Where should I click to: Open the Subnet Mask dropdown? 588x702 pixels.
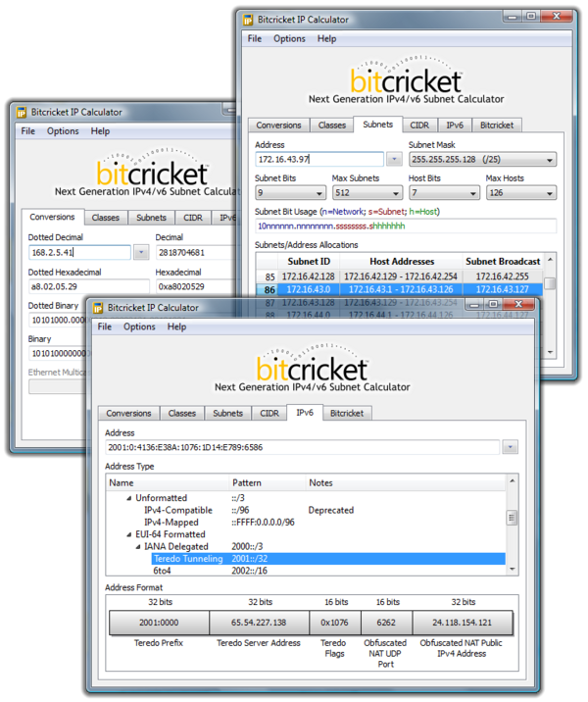pos(548,159)
